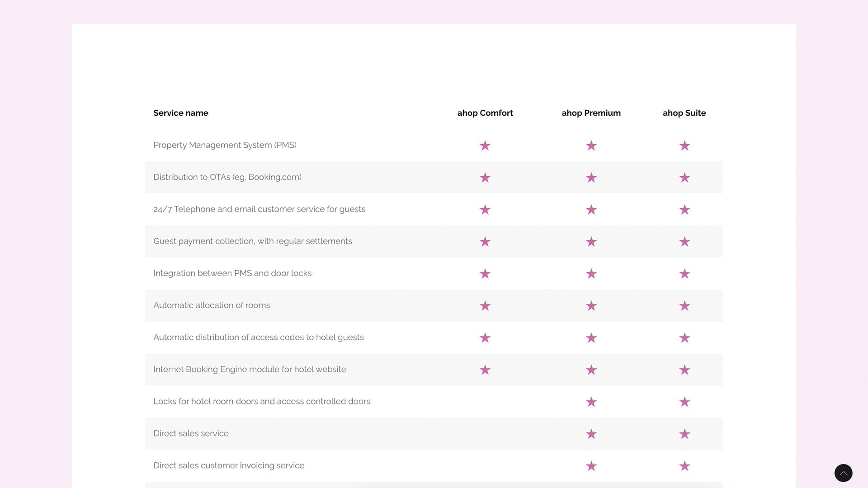Click the ahop Suite star for Property Management System
The image size is (868, 488).
pyautogui.click(x=684, y=145)
